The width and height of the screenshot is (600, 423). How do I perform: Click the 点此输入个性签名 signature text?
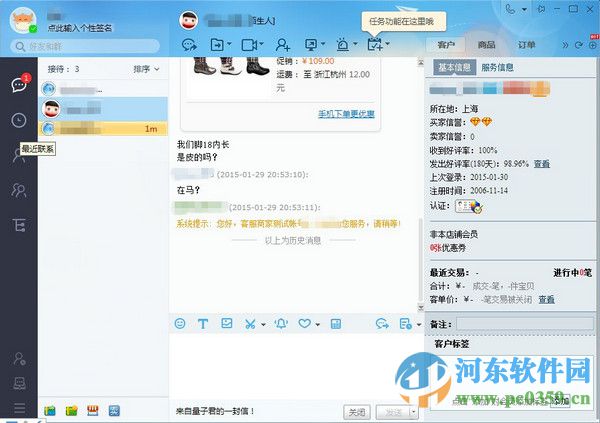[x=80, y=28]
